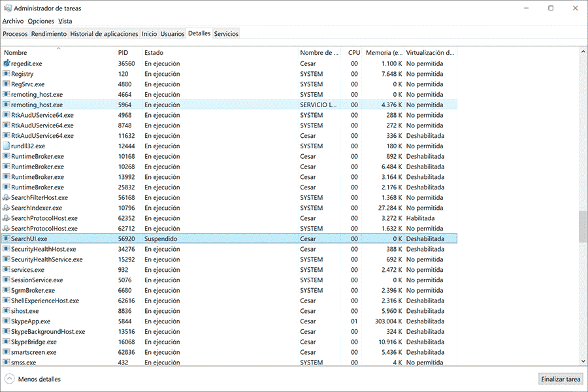588x392 pixels.
Task: Click the 10.916 K memory value
Action: [391, 342]
